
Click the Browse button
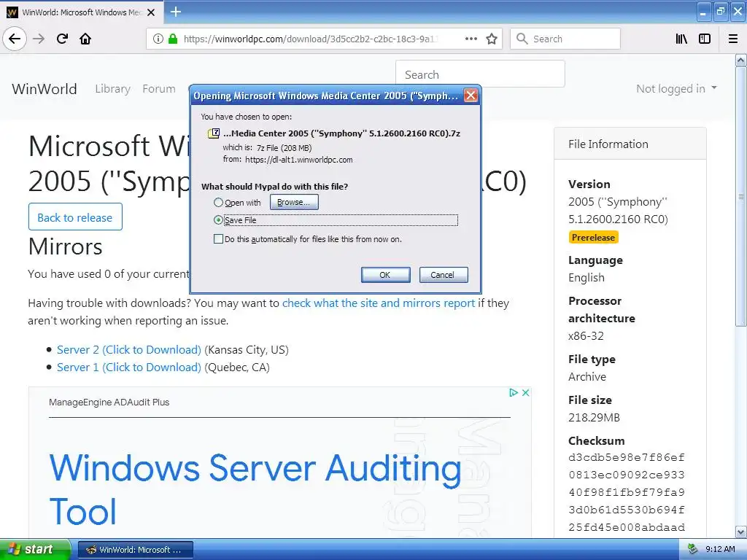tap(294, 202)
